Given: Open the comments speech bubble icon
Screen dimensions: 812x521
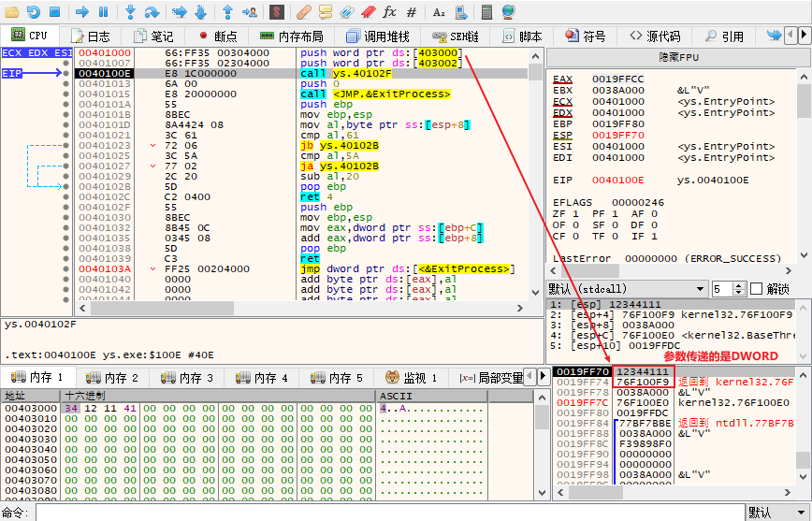Looking at the screenshot, I should [326, 11].
